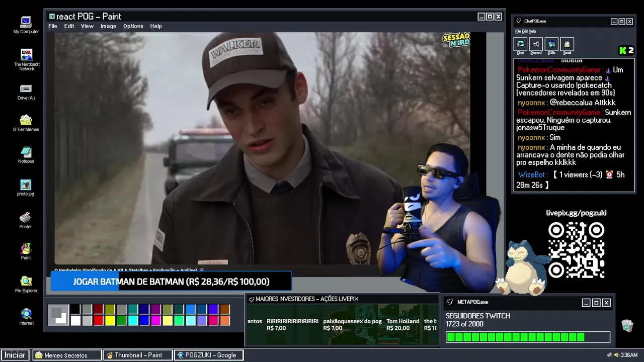The height and width of the screenshot is (362, 644).
Task: Open the Printer desktop icon
Action: (26, 220)
